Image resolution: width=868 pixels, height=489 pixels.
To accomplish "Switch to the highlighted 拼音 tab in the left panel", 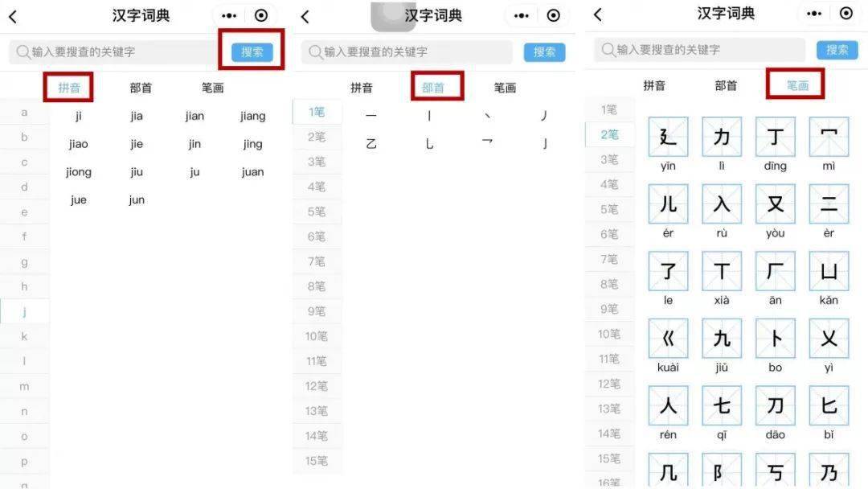I will [x=69, y=88].
